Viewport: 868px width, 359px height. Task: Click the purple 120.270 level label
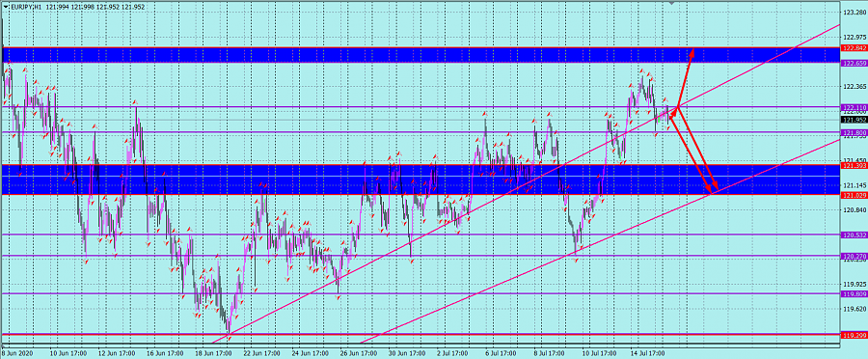(x=854, y=257)
